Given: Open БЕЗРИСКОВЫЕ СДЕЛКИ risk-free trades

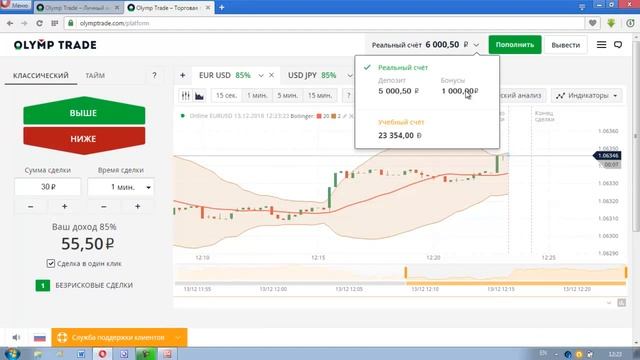Looking at the screenshot, I should 94,285.
